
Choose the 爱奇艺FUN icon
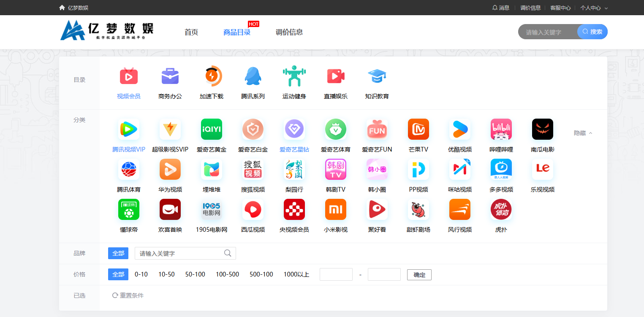(377, 129)
